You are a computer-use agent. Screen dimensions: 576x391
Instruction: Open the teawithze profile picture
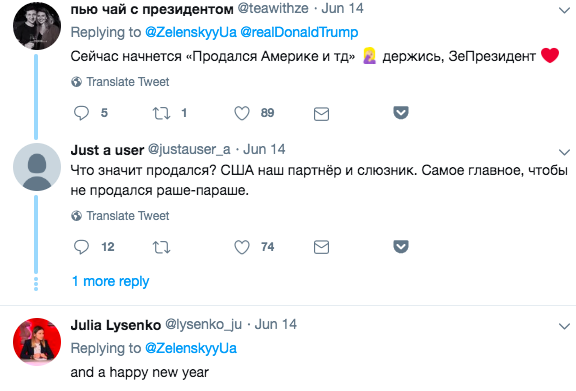point(37,26)
